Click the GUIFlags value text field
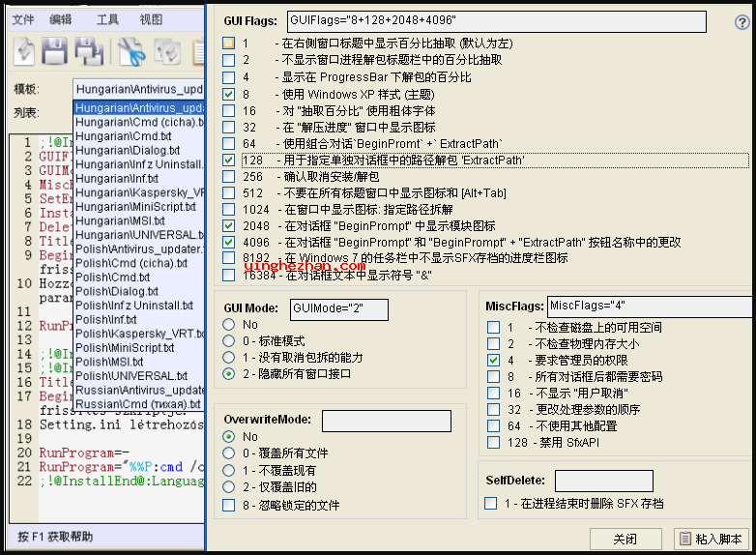The width and height of the screenshot is (756, 555). click(496, 21)
